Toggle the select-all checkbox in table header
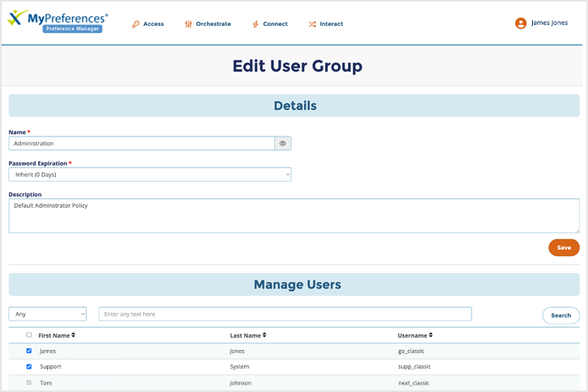Screen dimensions: 588x392 pos(29,335)
